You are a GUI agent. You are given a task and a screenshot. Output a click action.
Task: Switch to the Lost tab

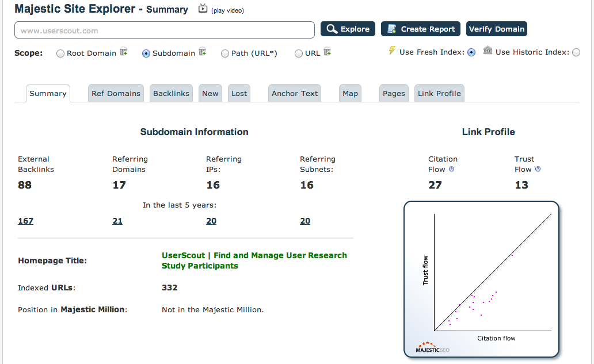239,94
